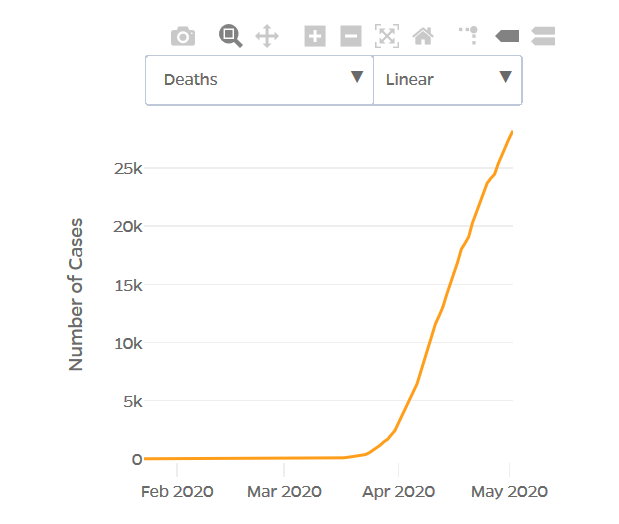Image resolution: width=619 pixels, height=524 pixels.
Task: Open the Deaths dropdown
Action: (259, 80)
